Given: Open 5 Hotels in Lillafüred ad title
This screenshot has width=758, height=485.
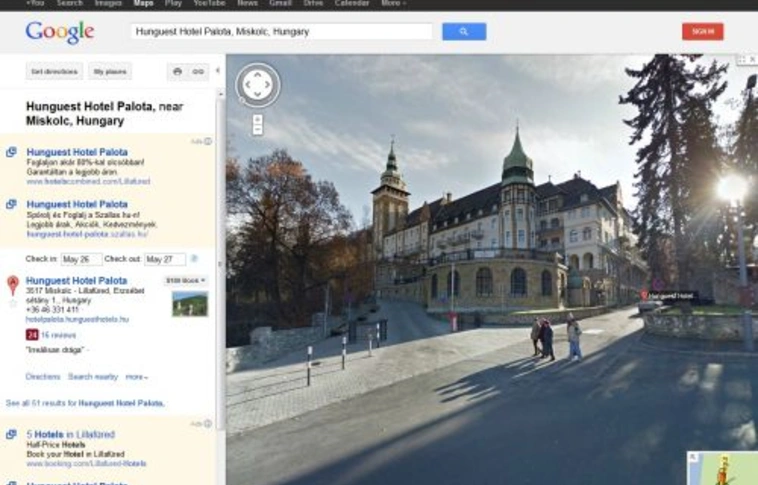Looking at the screenshot, I should tap(71, 434).
